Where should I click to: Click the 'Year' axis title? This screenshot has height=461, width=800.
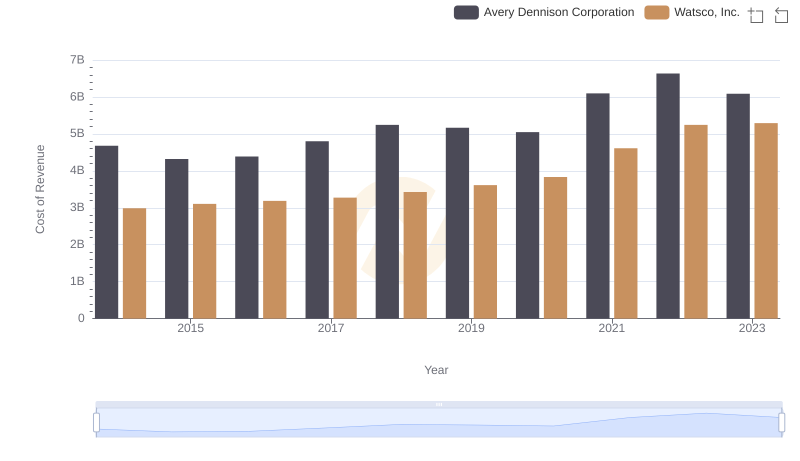tap(436, 370)
